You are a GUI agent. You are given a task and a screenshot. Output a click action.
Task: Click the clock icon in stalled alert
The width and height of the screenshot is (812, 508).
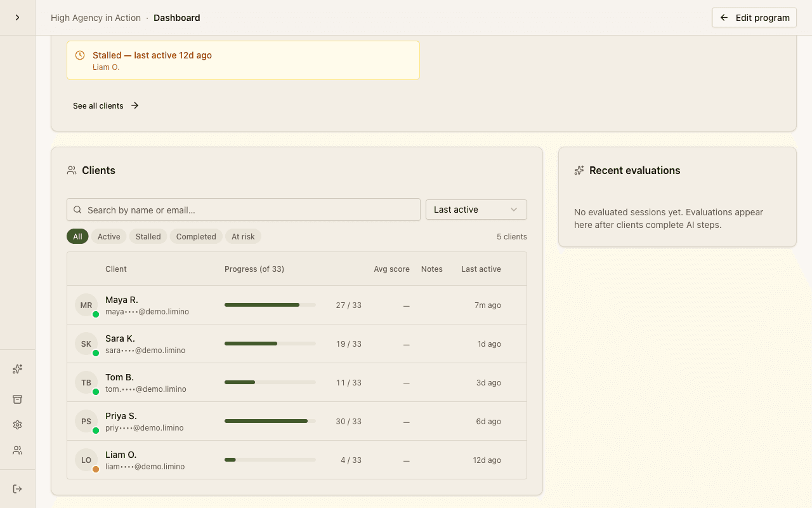coord(80,55)
